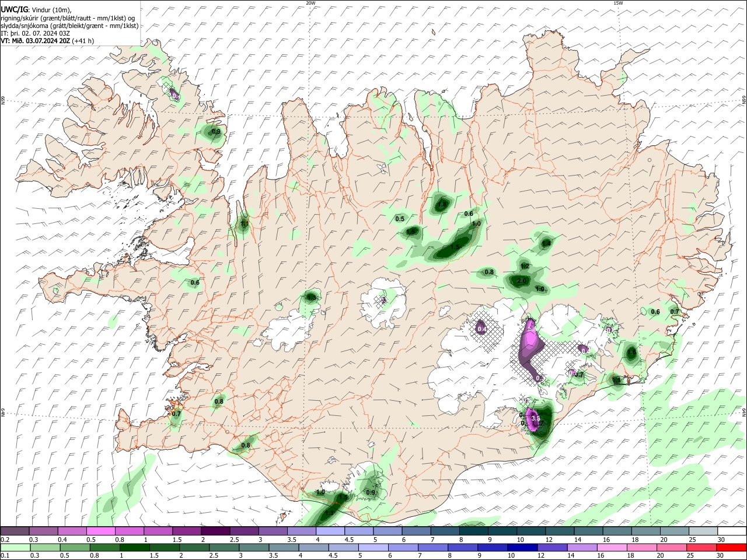Click the mauve 0.2 snow legend swatch
Viewport: 747px width, 560px height.
15,531
